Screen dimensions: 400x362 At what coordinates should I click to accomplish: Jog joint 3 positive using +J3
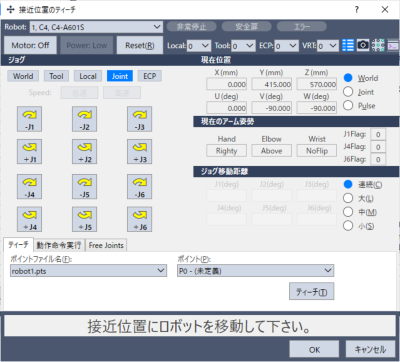coord(140,152)
